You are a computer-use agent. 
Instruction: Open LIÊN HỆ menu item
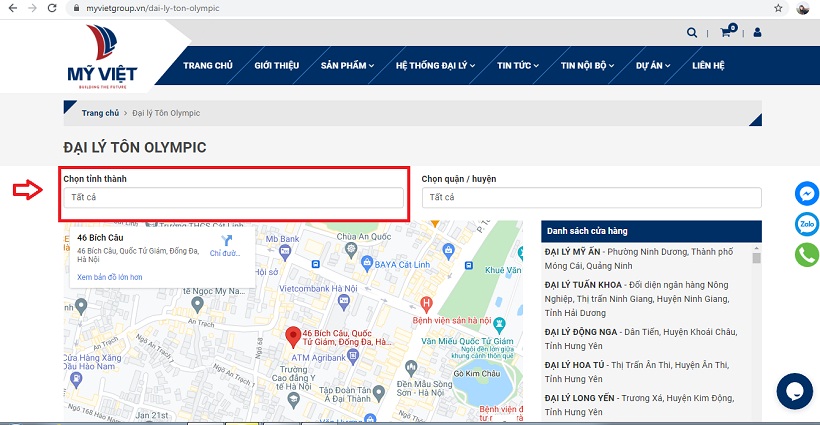pyautogui.click(x=708, y=65)
